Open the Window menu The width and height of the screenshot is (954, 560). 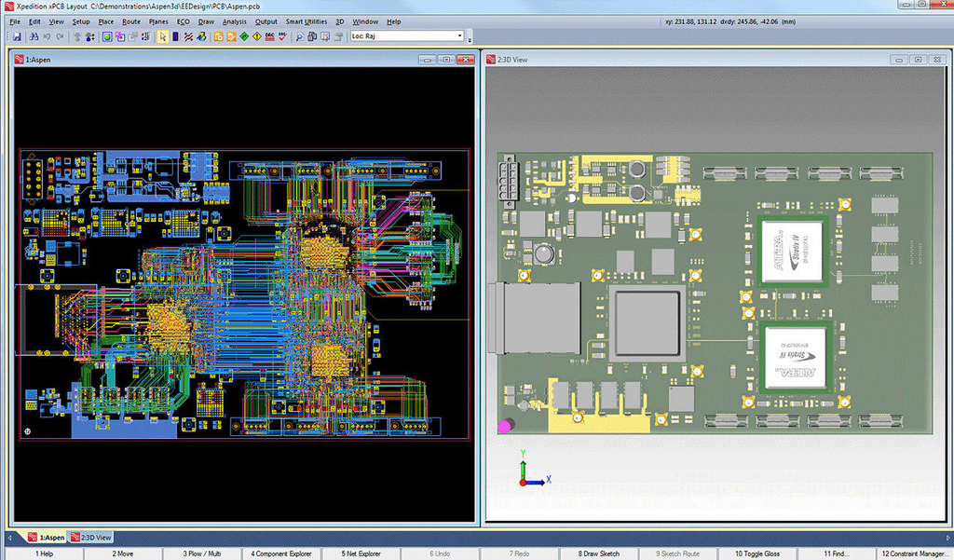(365, 21)
